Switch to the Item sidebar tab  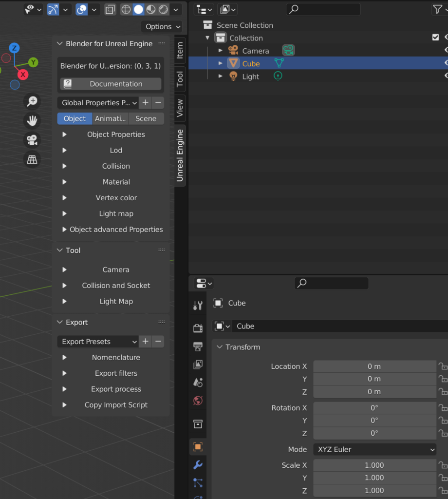click(180, 50)
